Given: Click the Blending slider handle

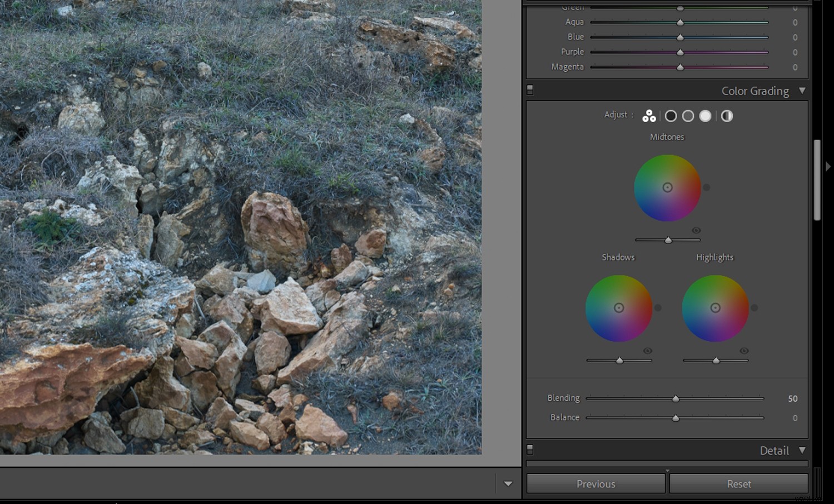Looking at the screenshot, I should (676, 398).
